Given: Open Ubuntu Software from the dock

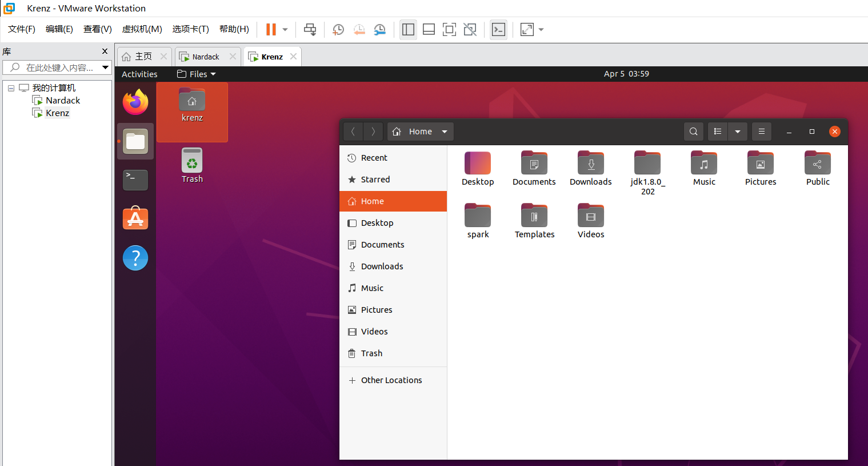Looking at the screenshot, I should pyautogui.click(x=135, y=218).
